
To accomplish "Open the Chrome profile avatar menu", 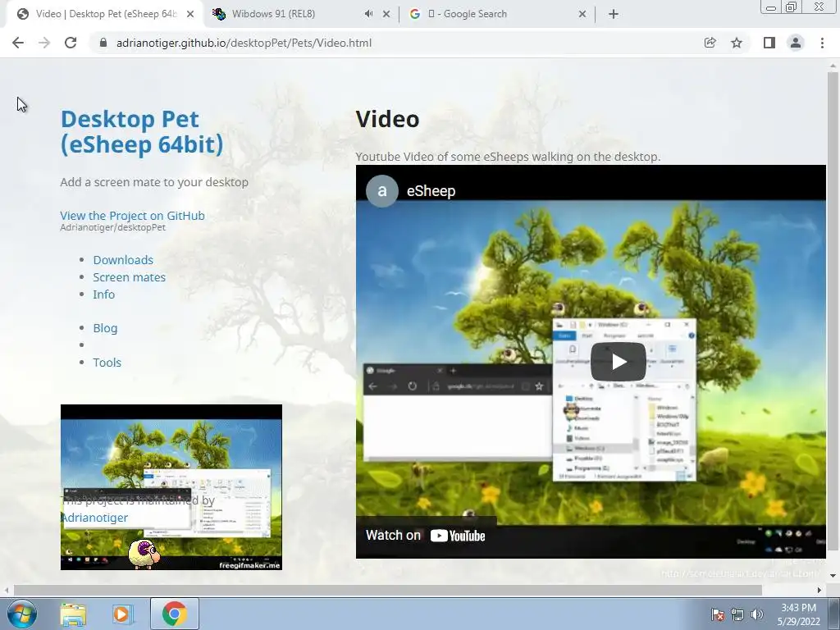I will (796, 43).
